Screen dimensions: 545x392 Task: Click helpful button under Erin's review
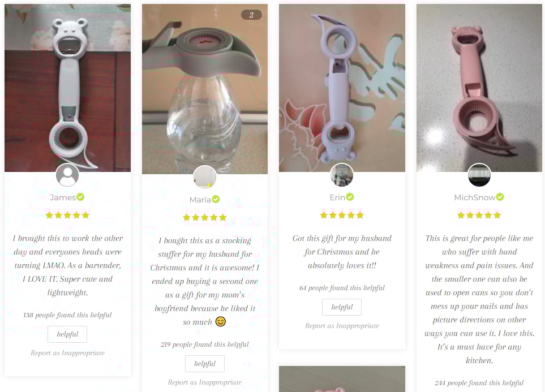(x=342, y=307)
